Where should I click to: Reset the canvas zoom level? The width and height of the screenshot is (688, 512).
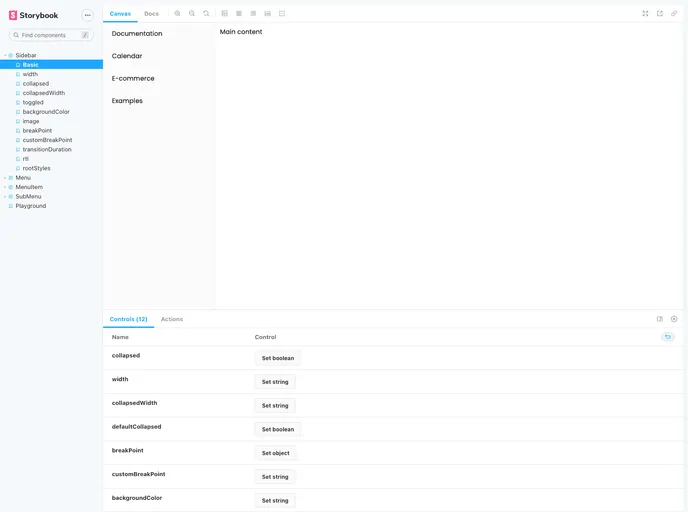(206, 14)
